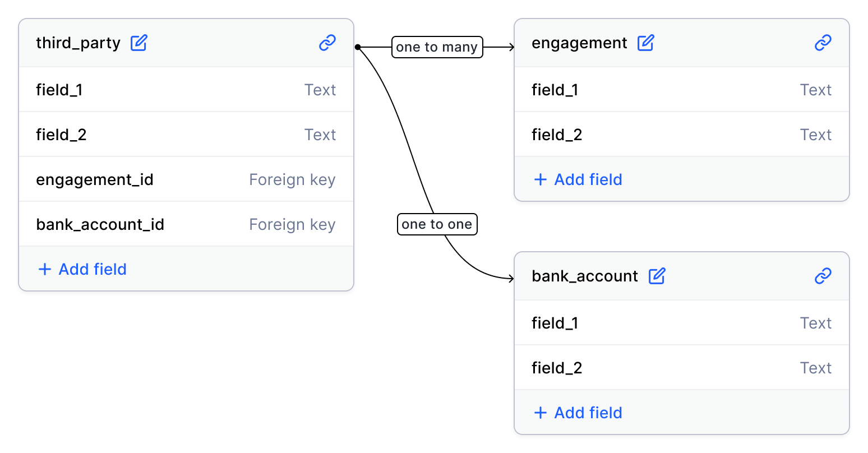Click the link icon on engagement table

click(823, 43)
